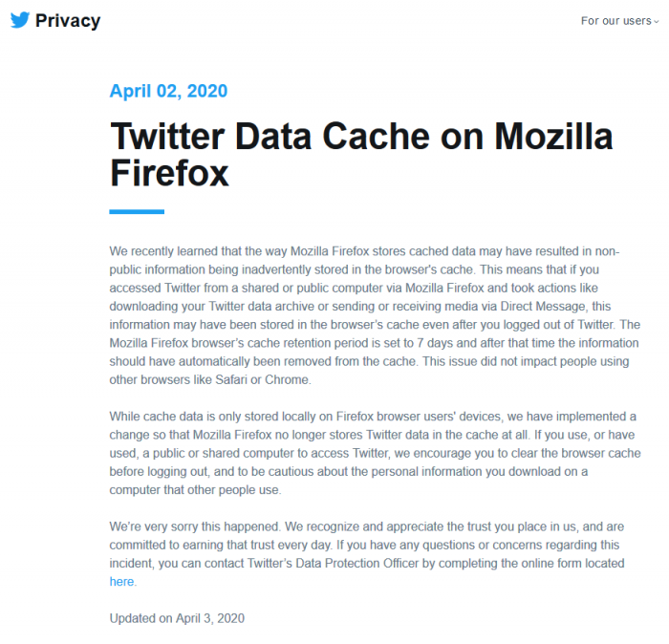
Task: Click the April 02, 2020 date
Action: click(168, 92)
